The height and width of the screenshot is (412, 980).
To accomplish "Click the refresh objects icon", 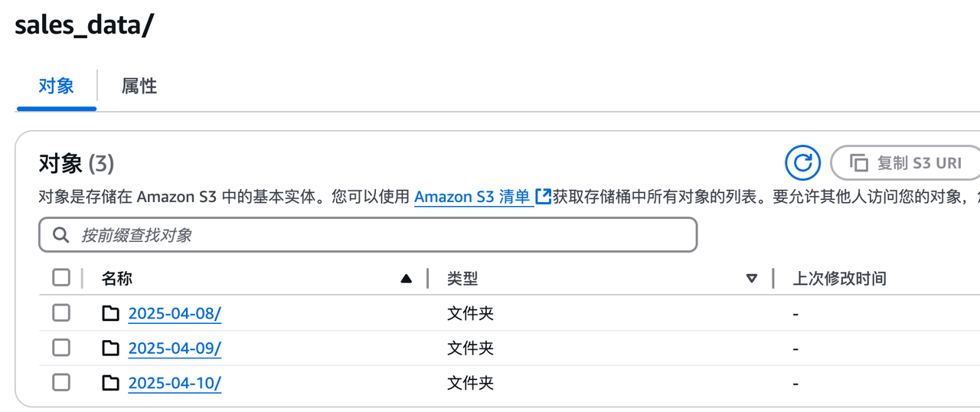I will coord(802,163).
